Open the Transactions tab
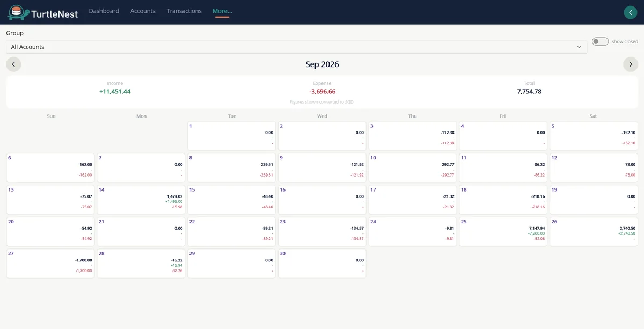Viewport: 644px width, 329px height. [x=184, y=11]
